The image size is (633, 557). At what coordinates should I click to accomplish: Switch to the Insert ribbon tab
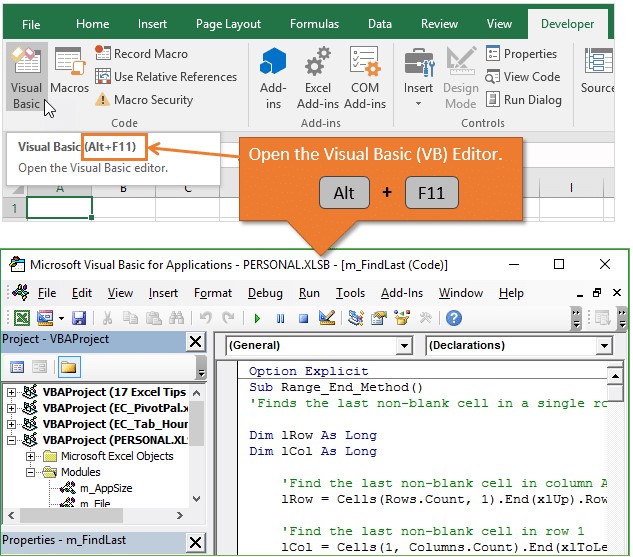152,24
